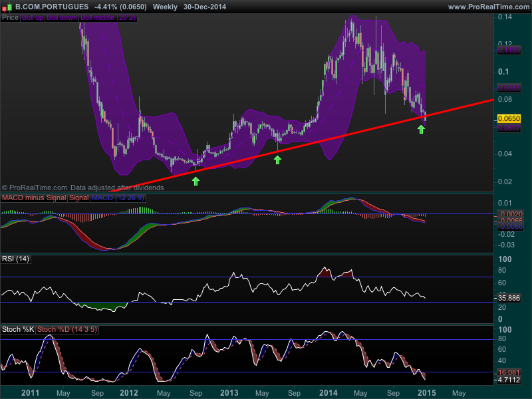
Task: Click the green arrow near September 2012
Action: (x=196, y=180)
